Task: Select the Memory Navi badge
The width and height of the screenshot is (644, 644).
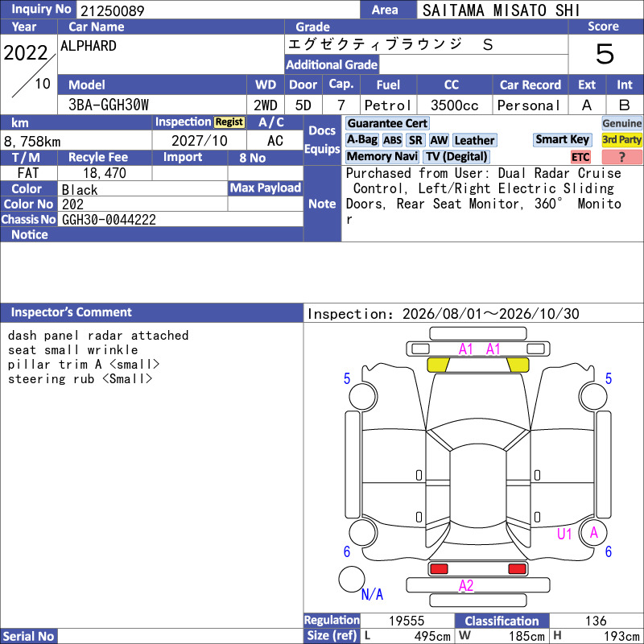Action: coord(382,156)
